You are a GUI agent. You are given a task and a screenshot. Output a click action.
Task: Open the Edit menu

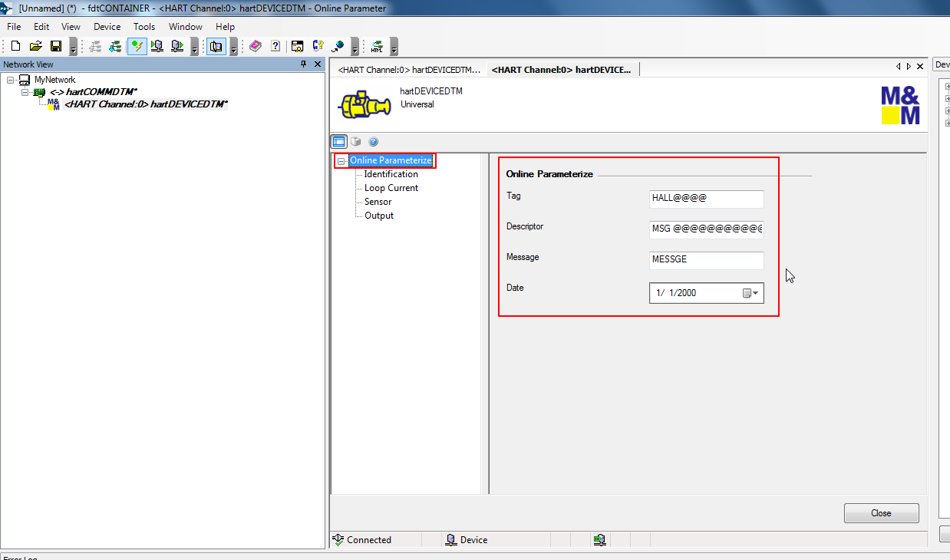tap(41, 27)
